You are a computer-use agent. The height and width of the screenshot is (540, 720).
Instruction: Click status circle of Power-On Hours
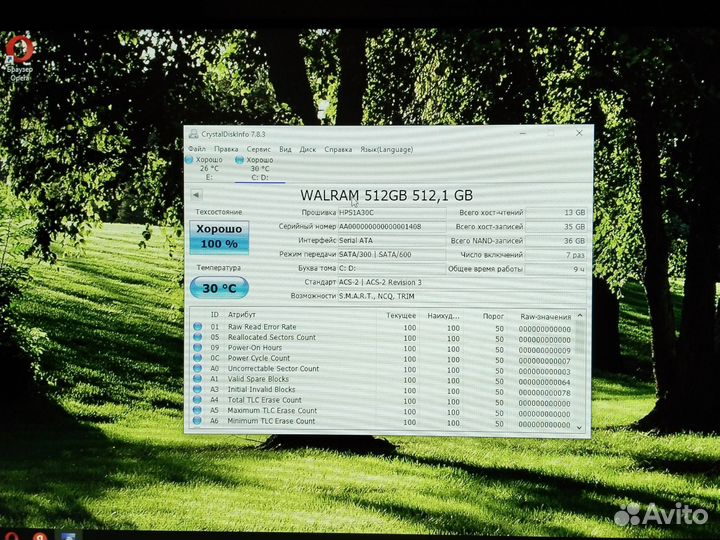click(x=197, y=348)
